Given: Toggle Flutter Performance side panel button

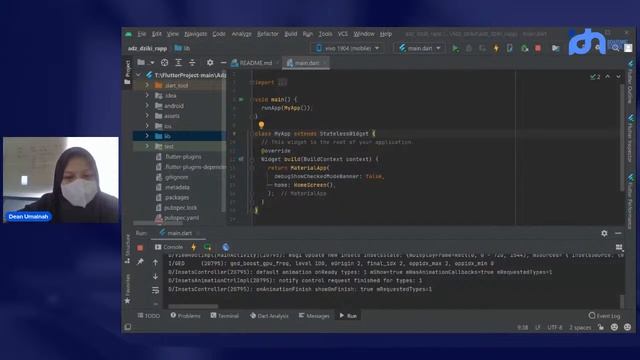Looking at the screenshot, I should [x=630, y=201].
